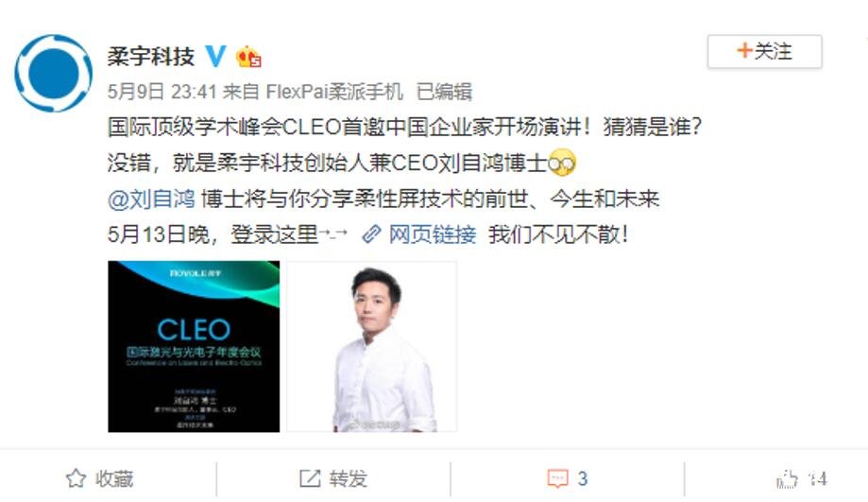This screenshot has width=868, height=502.
Task: Click the 柔宇科技 account name
Action: pyautogui.click(x=151, y=57)
